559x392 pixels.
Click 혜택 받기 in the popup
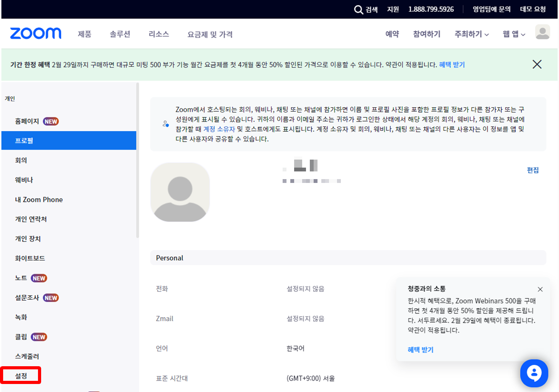coord(421,349)
